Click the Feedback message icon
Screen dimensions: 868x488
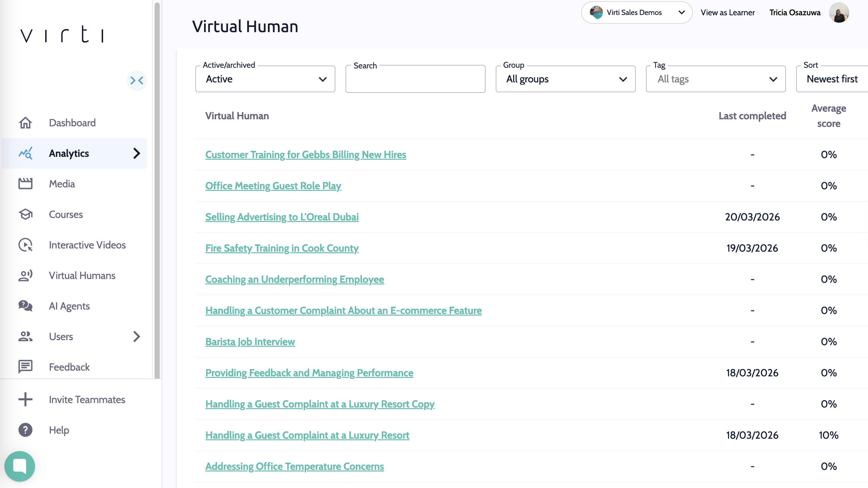pyautogui.click(x=25, y=367)
